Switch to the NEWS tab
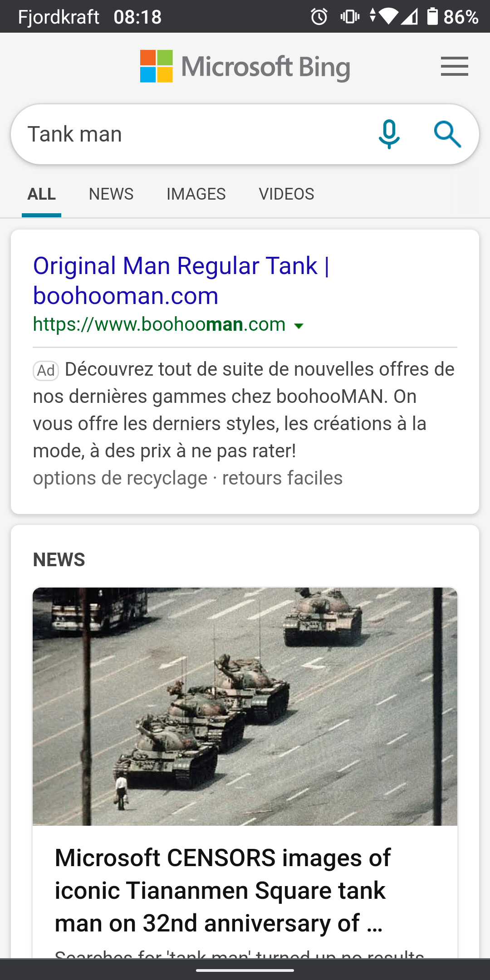 tap(111, 194)
